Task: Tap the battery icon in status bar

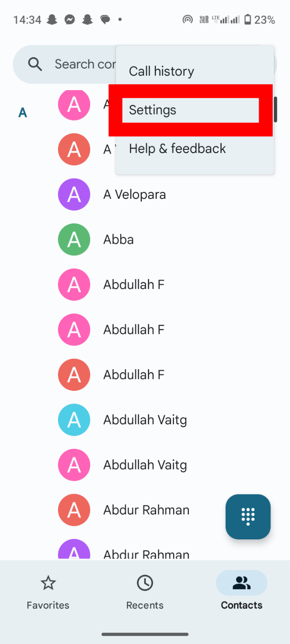Action: [247, 19]
